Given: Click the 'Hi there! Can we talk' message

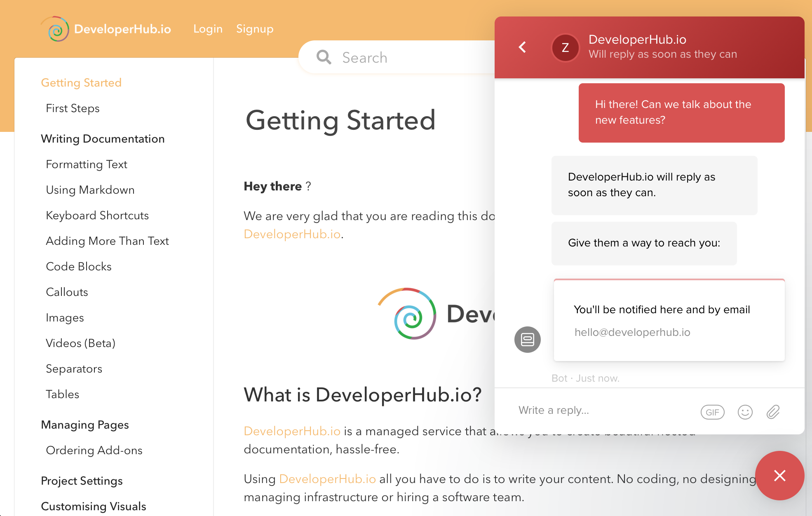Looking at the screenshot, I should [x=681, y=113].
